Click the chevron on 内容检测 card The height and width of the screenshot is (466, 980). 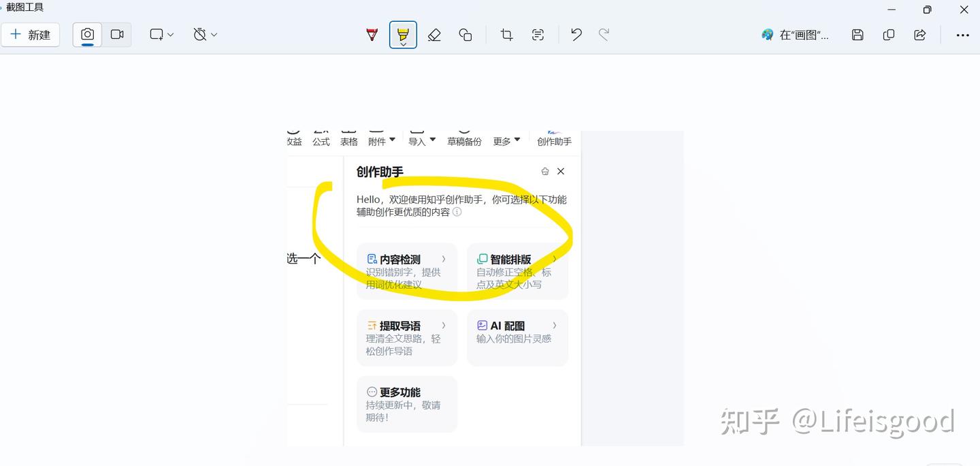click(x=444, y=259)
